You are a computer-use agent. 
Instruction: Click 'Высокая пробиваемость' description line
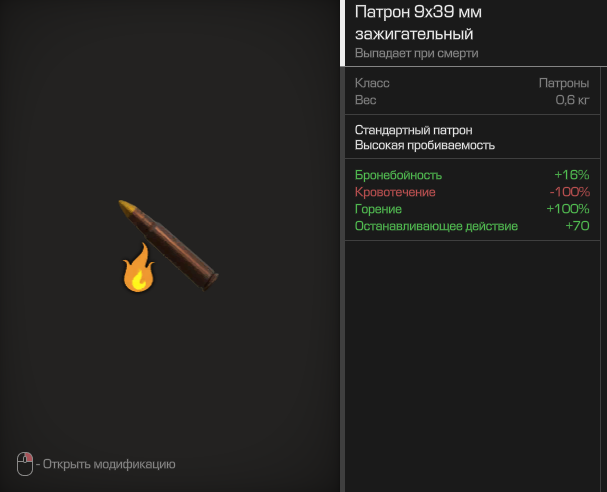(x=425, y=145)
